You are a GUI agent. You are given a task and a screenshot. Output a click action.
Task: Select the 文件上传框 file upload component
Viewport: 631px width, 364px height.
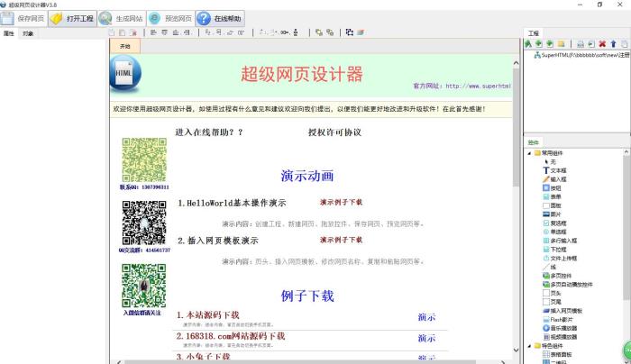click(x=560, y=259)
